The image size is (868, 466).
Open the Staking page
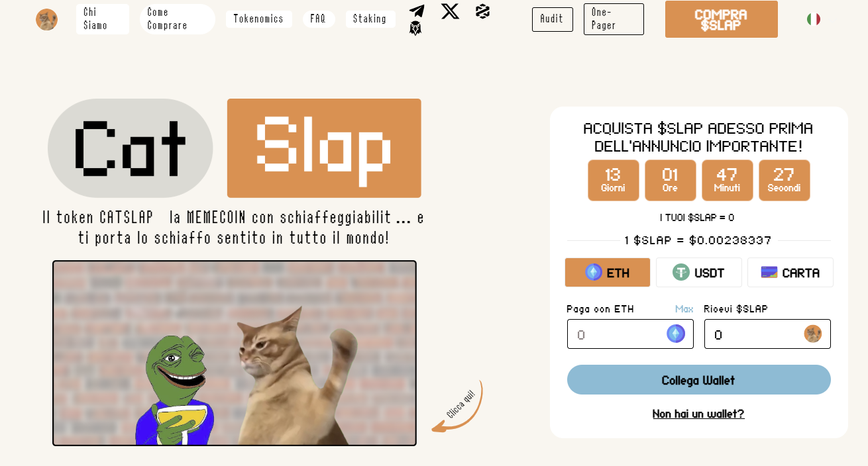[x=370, y=19]
